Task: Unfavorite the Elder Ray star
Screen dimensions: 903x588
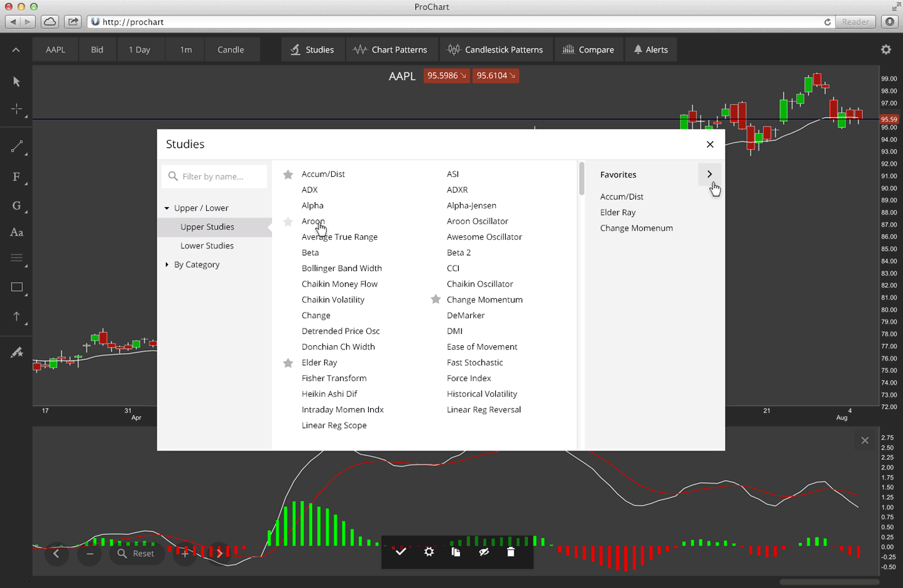Action: (288, 362)
